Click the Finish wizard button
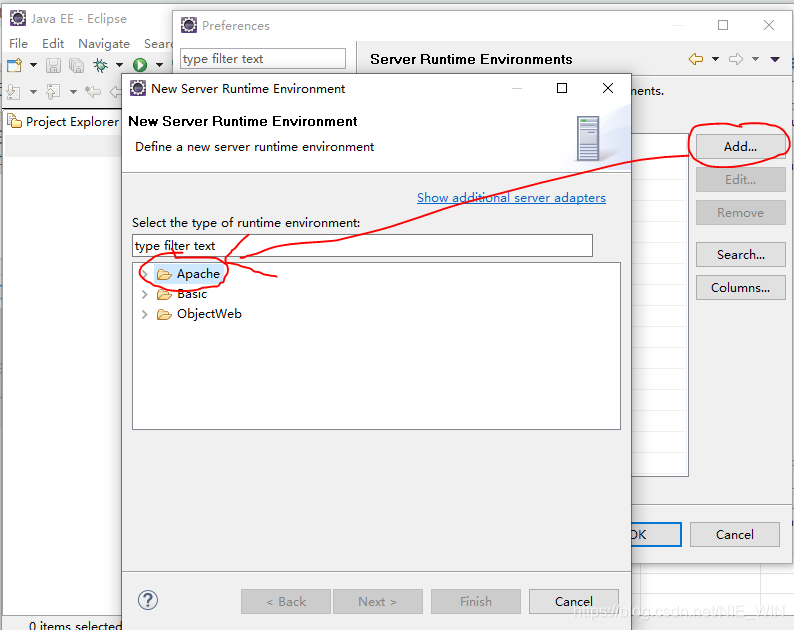This screenshot has width=794, height=630. pos(476,602)
